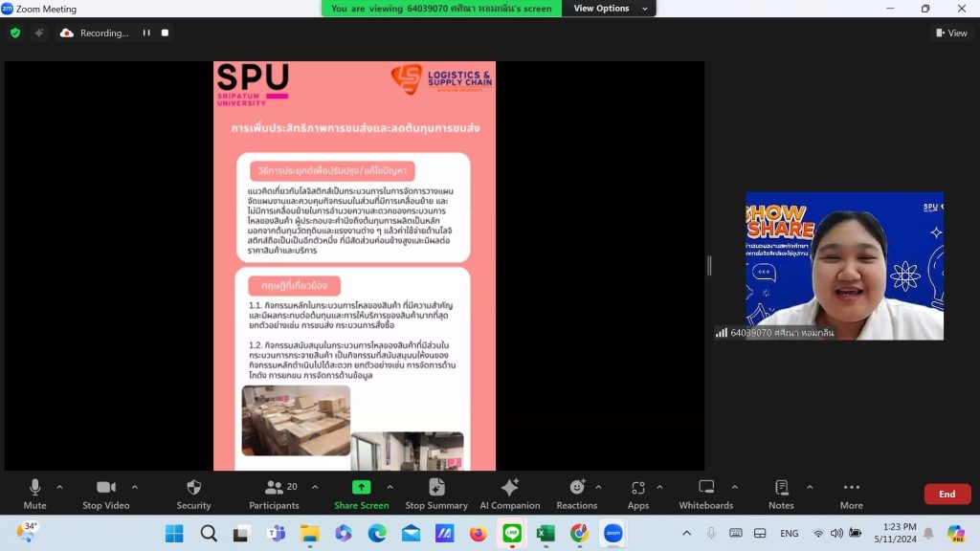Stop the recording
The width and height of the screenshot is (980, 551).
(165, 33)
